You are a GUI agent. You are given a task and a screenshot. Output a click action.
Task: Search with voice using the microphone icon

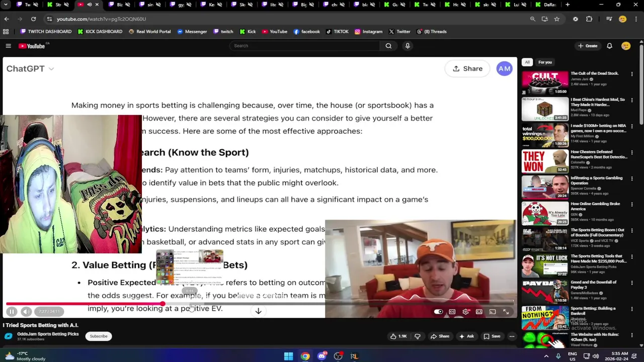coord(408,46)
